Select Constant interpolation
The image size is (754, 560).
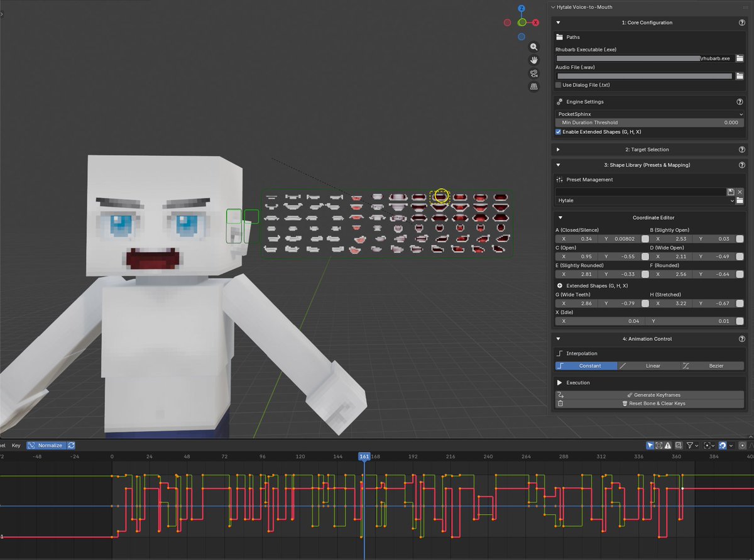[x=586, y=366]
